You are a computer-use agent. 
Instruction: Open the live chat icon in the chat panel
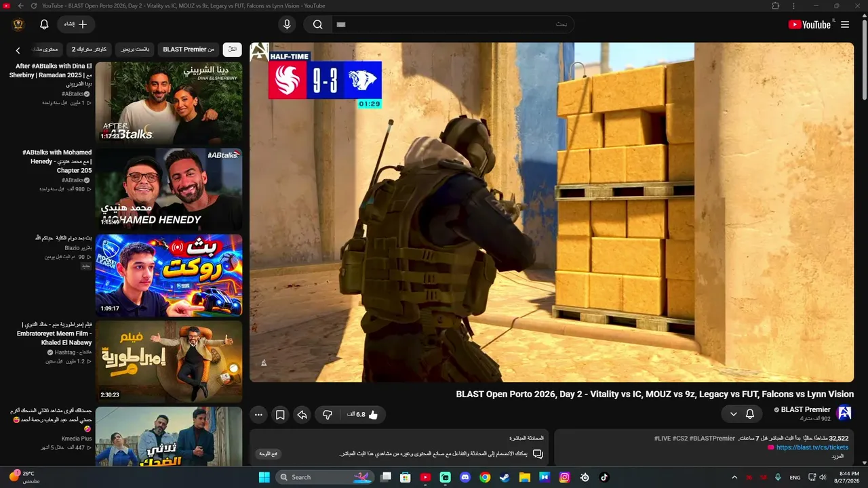pyautogui.click(x=538, y=453)
